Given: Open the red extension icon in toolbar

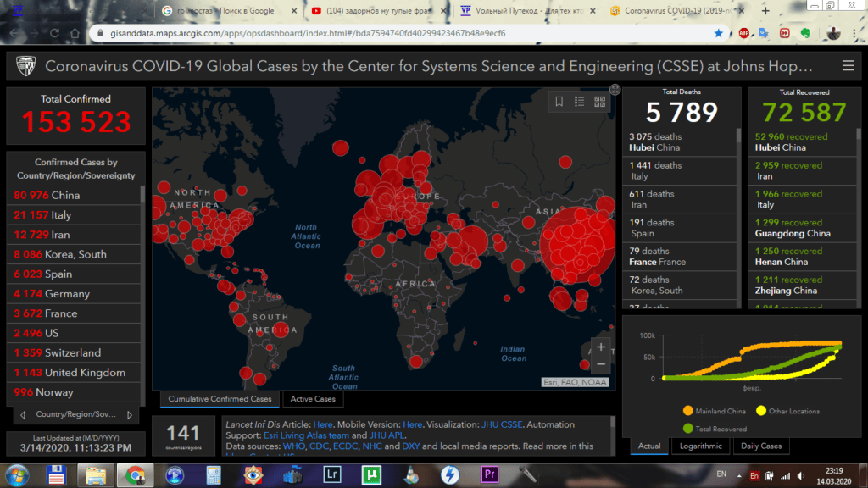Looking at the screenshot, I should coord(785,33).
